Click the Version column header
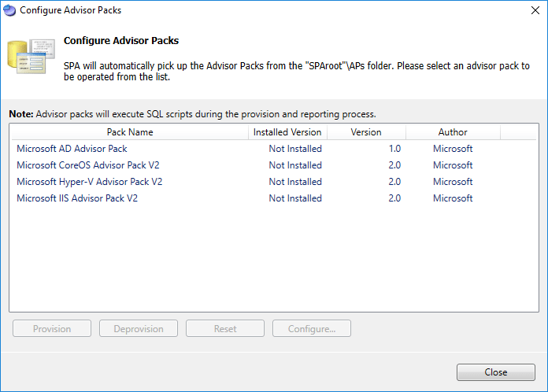The image size is (548, 392). [366, 132]
